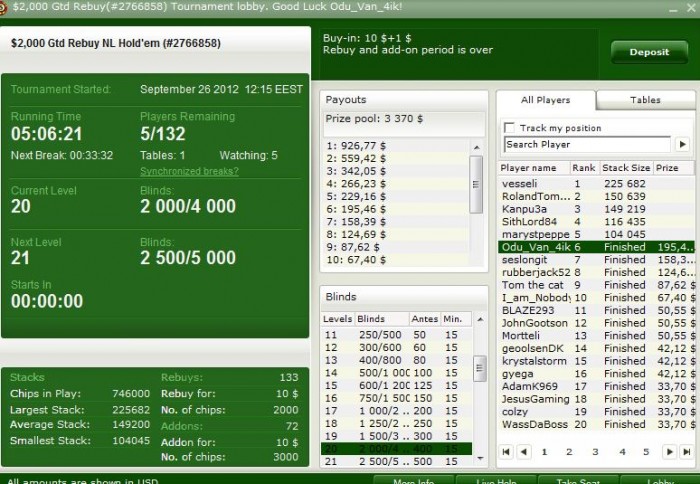The image size is (700, 484).
Task: Click Levels column header in Blinds
Action: [x=338, y=319]
